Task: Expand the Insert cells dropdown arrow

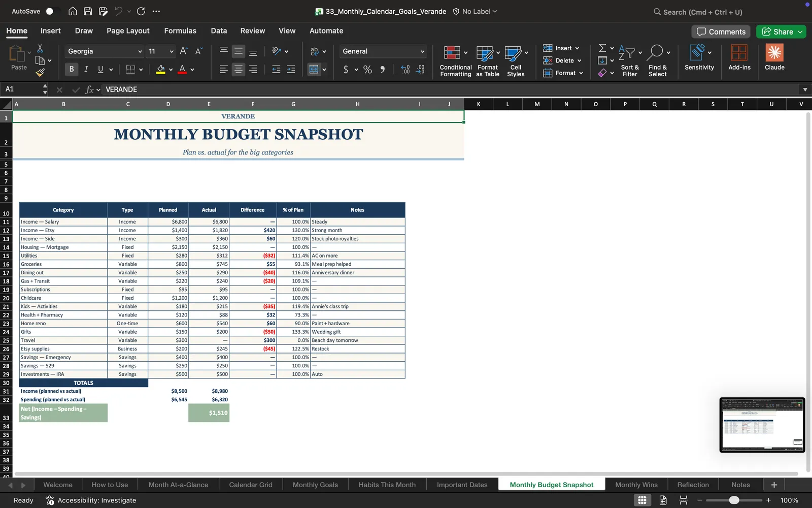Action: [x=577, y=48]
